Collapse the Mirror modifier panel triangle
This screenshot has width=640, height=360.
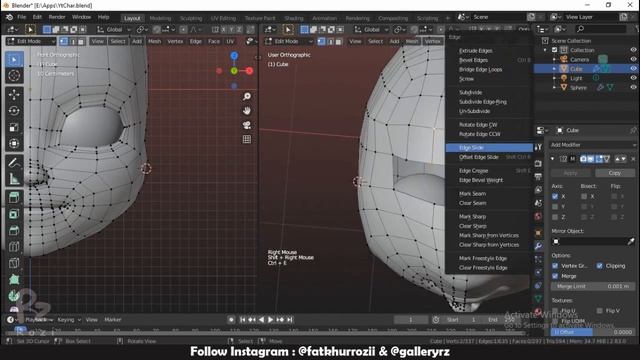pyautogui.click(x=553, y=159)
